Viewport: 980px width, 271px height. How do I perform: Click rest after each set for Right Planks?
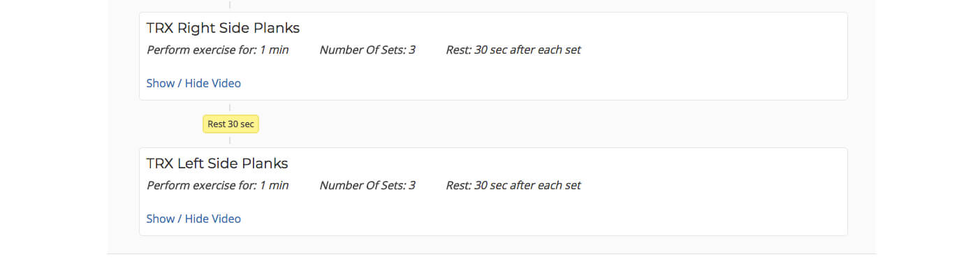pyautogui.click(x=513, y=50)
